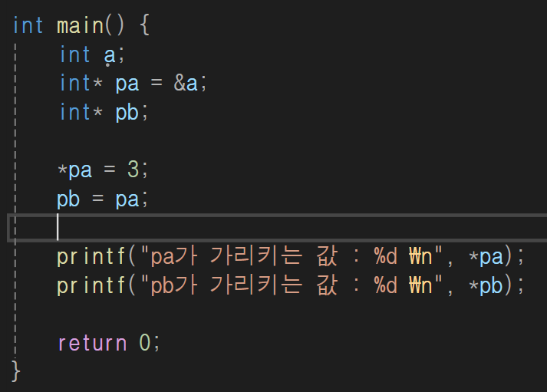The image size is (547, 392).
Task: Click the line 'int* pb;'
Action: pos(104,112)
